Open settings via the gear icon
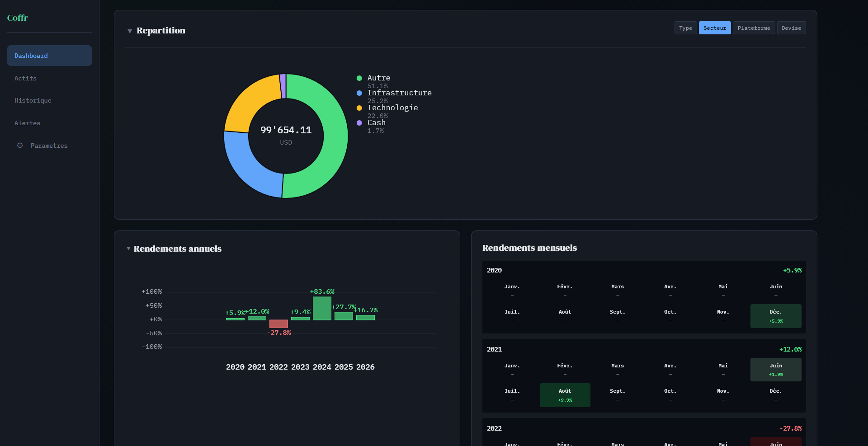The height and width of the screenshot is (446, 868). [x=19, y=146]
